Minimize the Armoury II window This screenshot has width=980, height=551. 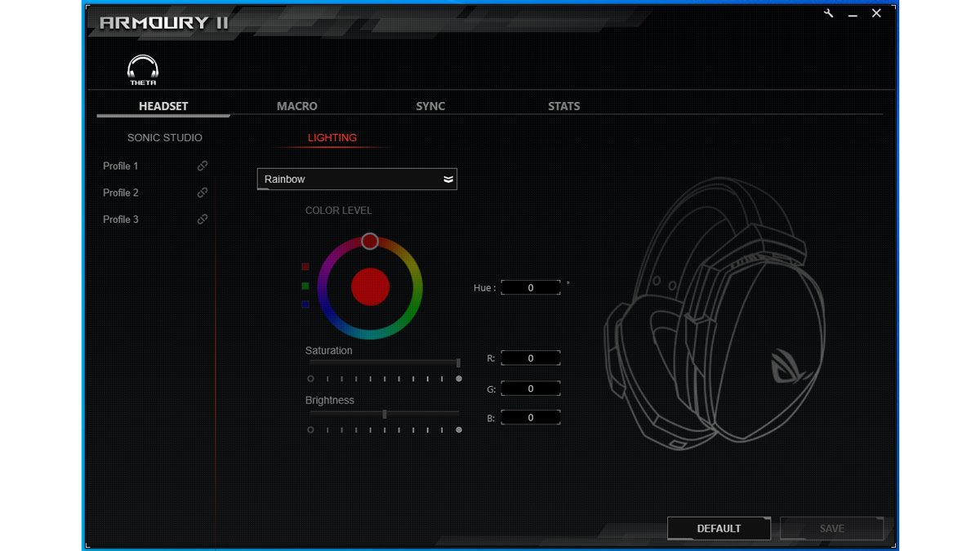click(x=853, y=14)
